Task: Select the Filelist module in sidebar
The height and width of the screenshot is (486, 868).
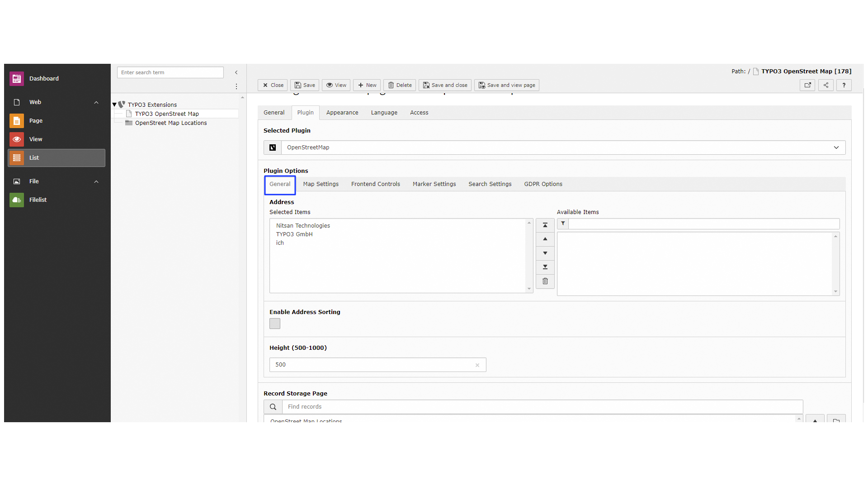Action: coord(38,200)
